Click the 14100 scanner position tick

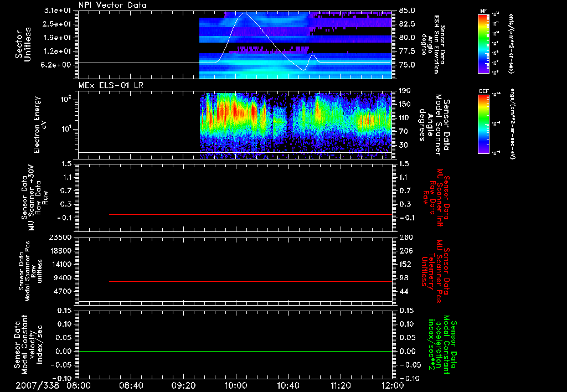62,264
